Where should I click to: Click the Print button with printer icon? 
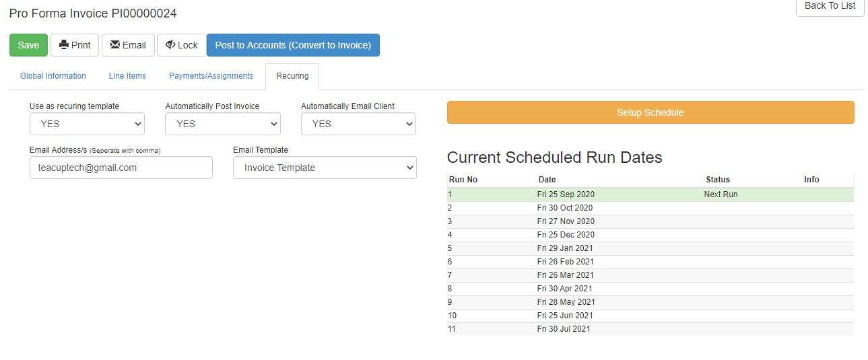pos(75,45)
